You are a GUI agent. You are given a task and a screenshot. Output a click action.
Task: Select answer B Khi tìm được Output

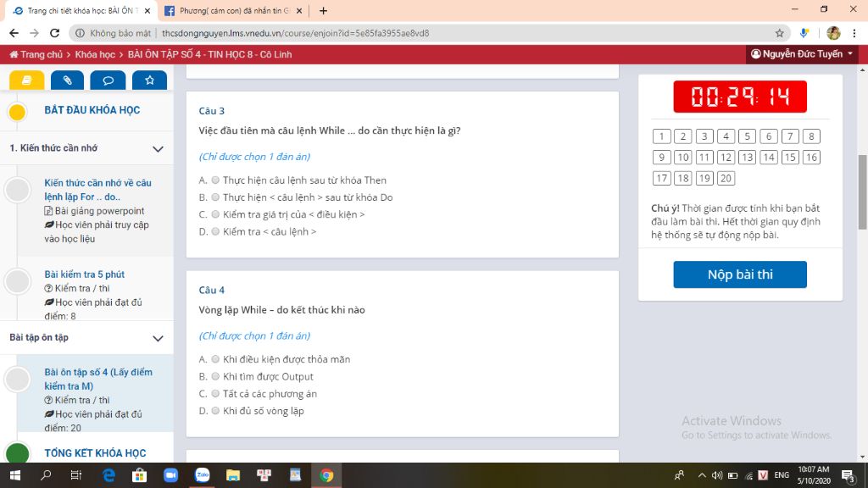click(x=216, y=376)
